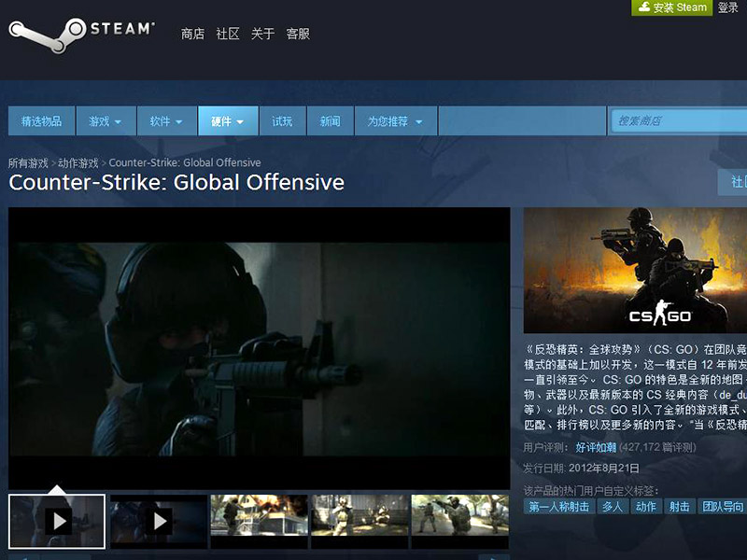Open the 游戏 dropdown arrow
The width and height of the screenshot is (747, 560).
118,122
